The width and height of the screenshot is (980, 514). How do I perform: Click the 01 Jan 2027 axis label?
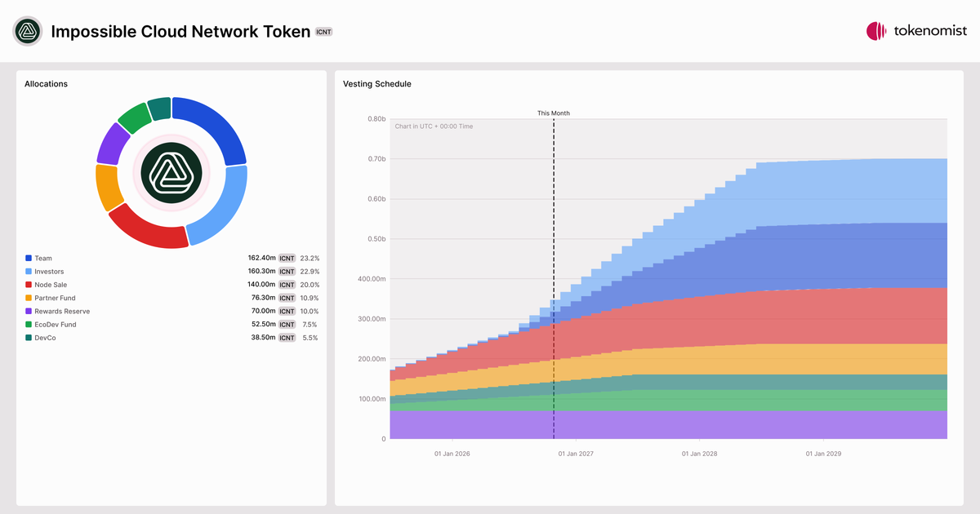(x=575, y=454)
